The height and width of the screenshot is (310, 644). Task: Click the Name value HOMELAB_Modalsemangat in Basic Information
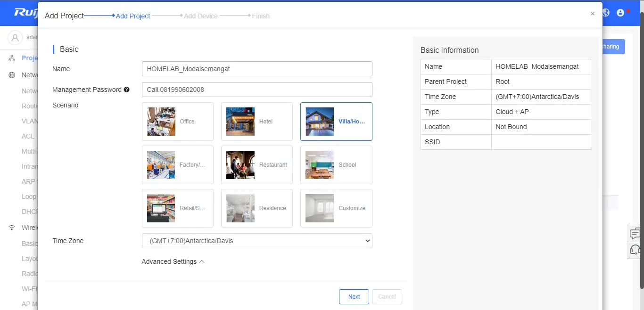(537, 66)
